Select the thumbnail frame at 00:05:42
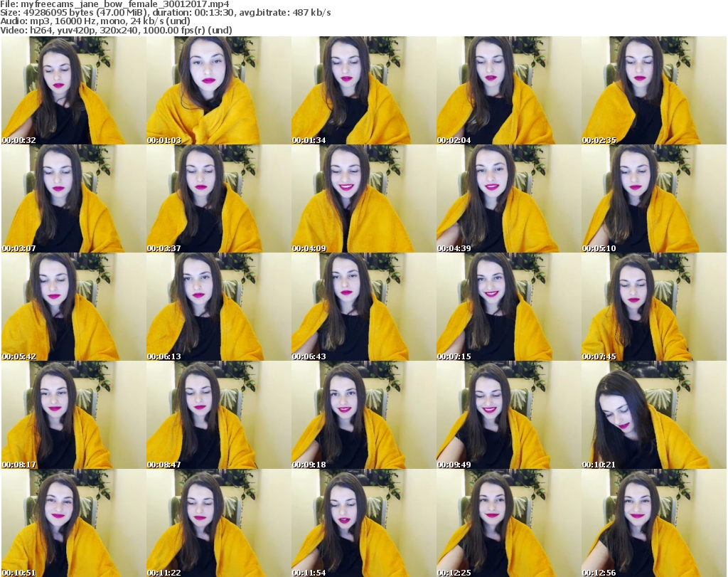 click(x=73, y=307)
